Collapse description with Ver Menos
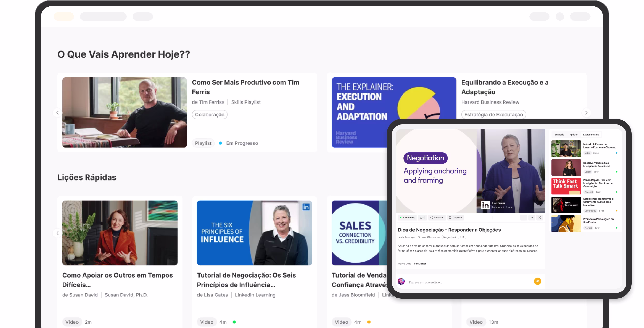 click(x=420, y=264)
